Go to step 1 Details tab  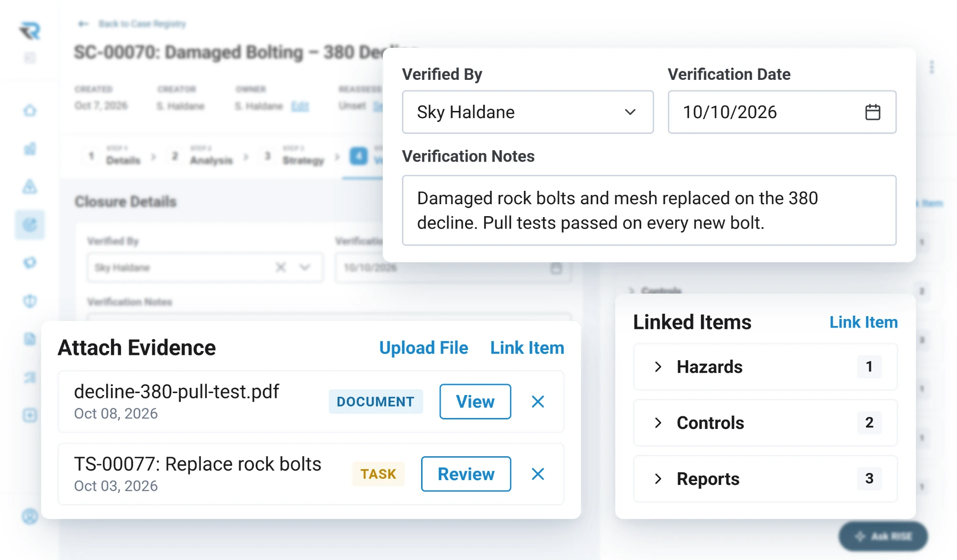pyautogui.click(x=115, y=156)
